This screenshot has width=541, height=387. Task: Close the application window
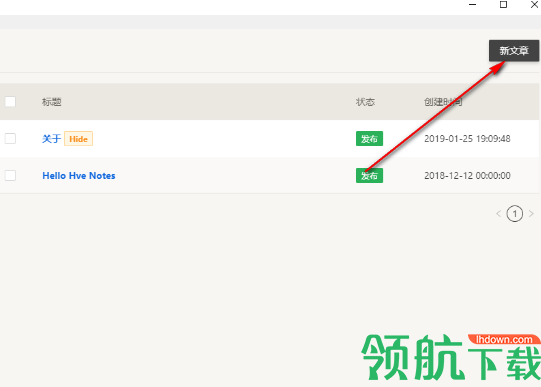tap(534, 4)
